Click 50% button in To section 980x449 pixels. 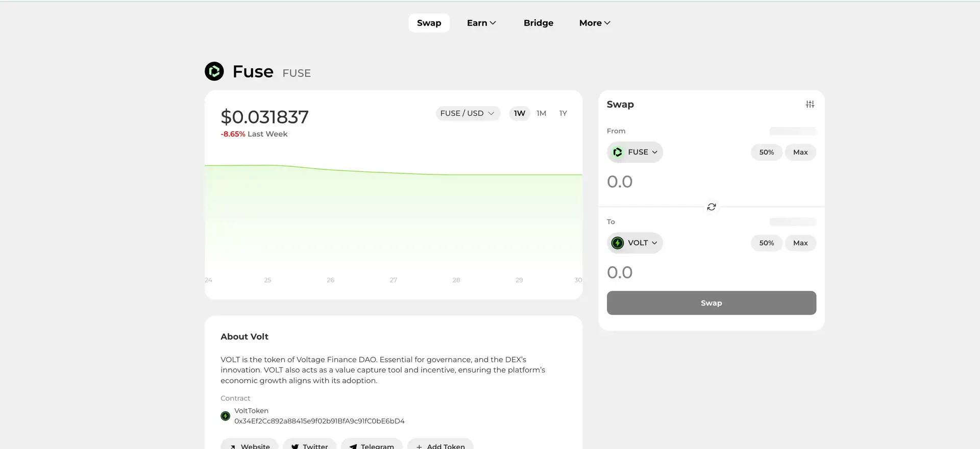(x=767, y=243)
